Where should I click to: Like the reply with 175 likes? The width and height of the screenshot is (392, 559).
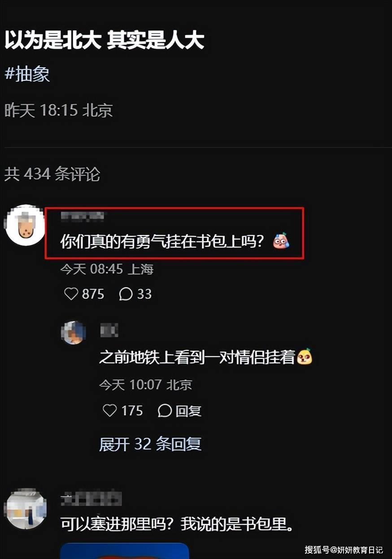[x=110, y=411]
